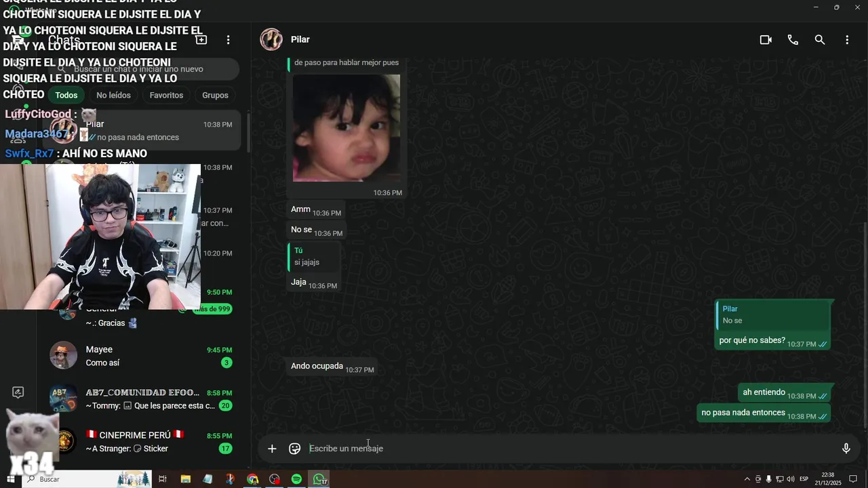Click the 'de paso para hablar mejor pues' quote
Image resolution: width=868 pixels, height=488 pixels.
point(347,63)
